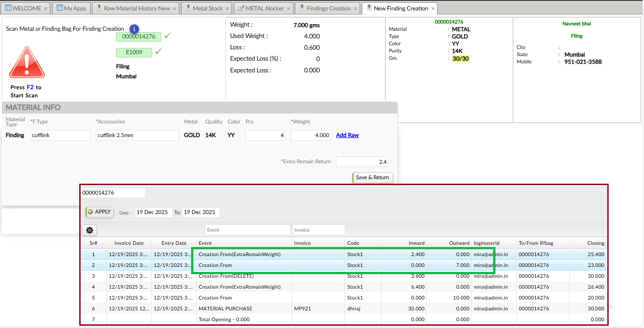The width and height of the screenshot is (644, 328).
Task: Close the Metal Stock tab
Action: pyautogui.click(x=227, y=9)
